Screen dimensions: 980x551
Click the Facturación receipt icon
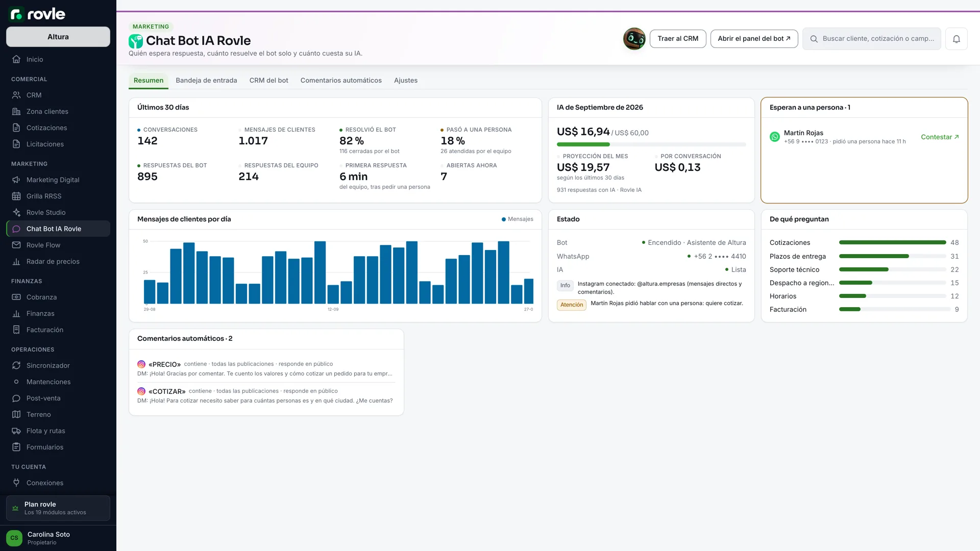(16, 330)
